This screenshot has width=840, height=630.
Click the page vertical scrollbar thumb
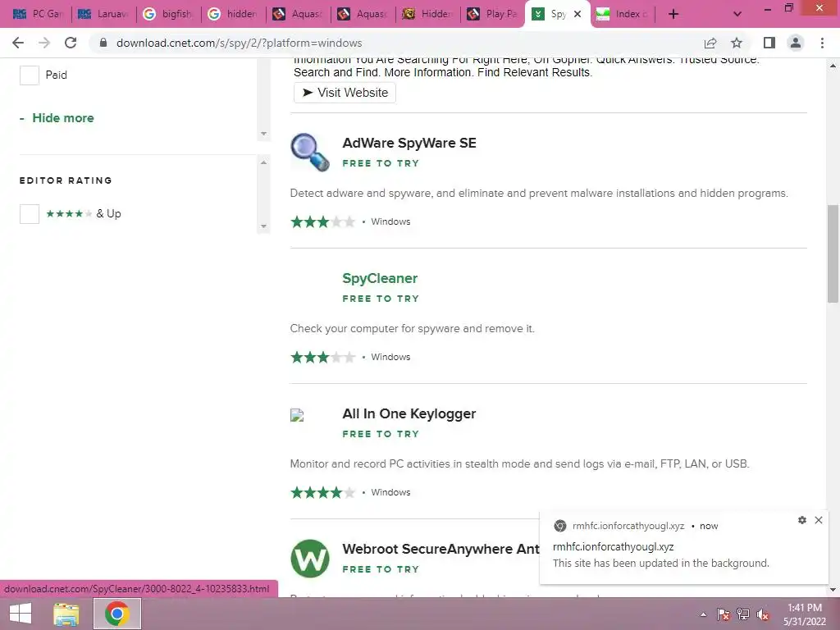pos(833,254)
